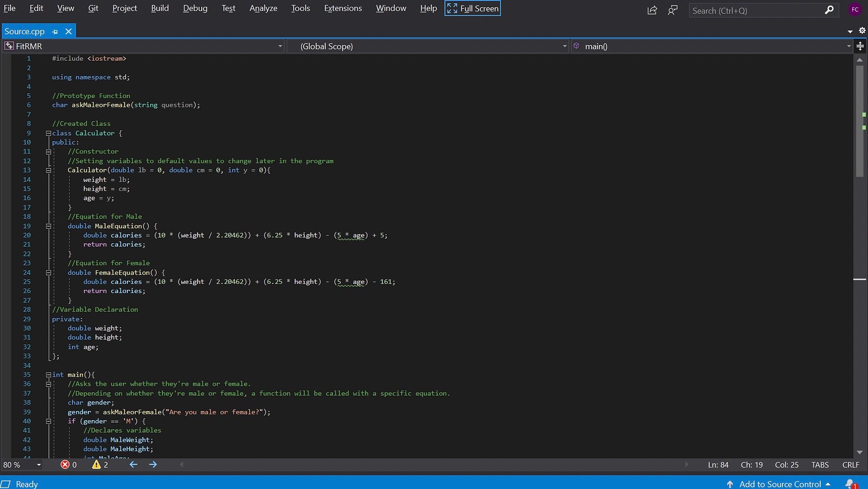Open the Debug menu
This screenshot has width=868, height=489.
click(195, 8)
